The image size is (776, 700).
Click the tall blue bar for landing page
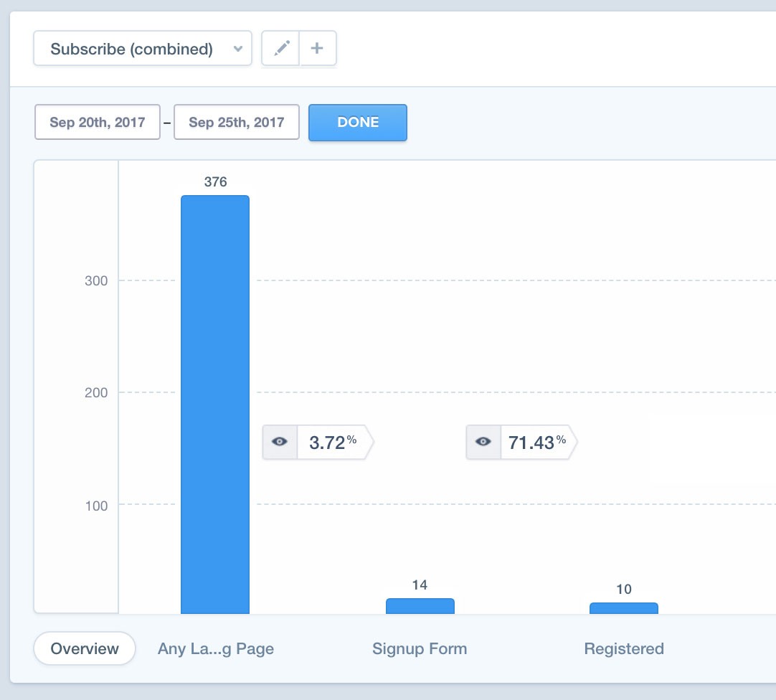coord(215,402)
